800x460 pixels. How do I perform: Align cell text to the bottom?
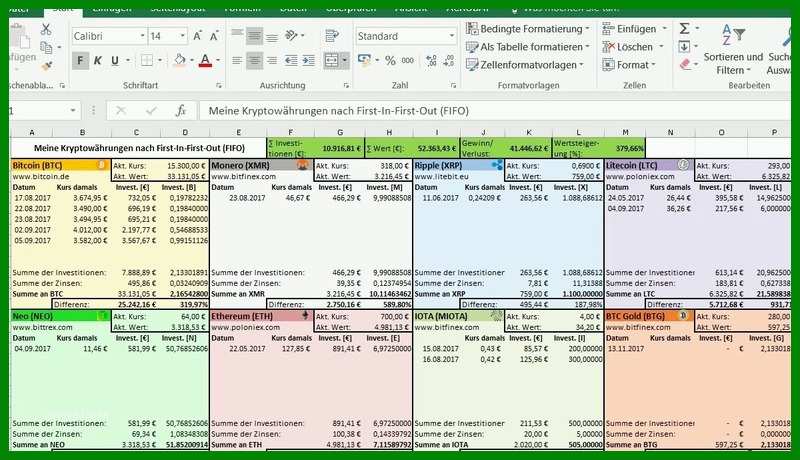coord(272,35)
